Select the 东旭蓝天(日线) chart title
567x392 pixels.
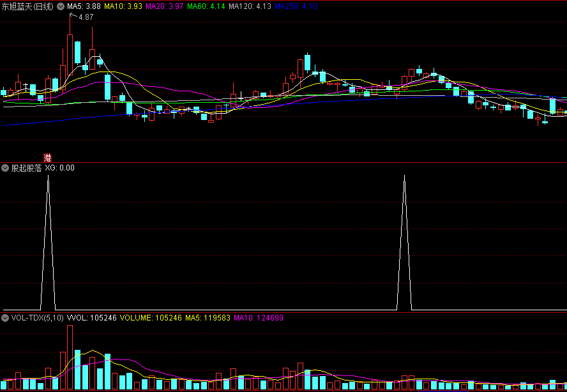[x=27, y=6]
